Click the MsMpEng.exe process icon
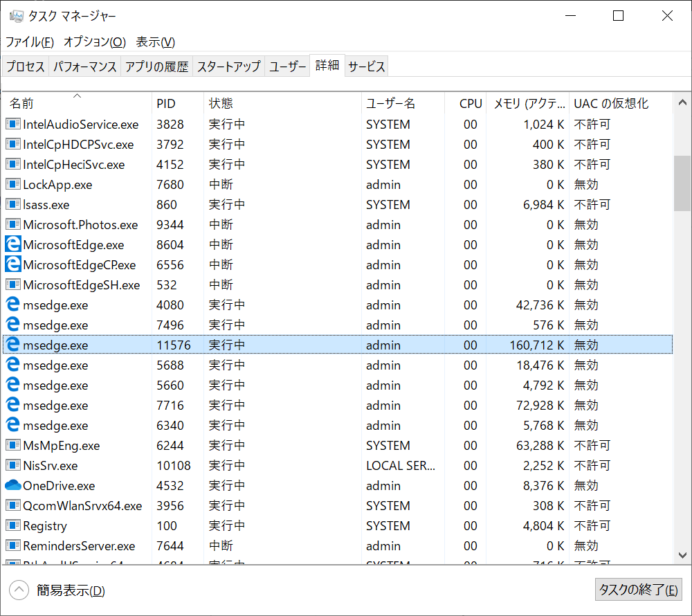The width and height of the screenshot is (692, 616). tap(12, 445)
